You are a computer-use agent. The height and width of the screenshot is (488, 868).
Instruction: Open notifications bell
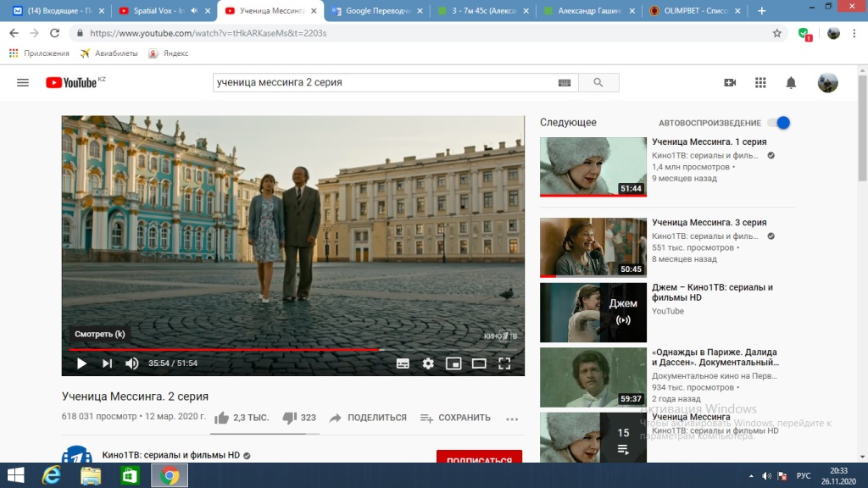pos(791,82)
